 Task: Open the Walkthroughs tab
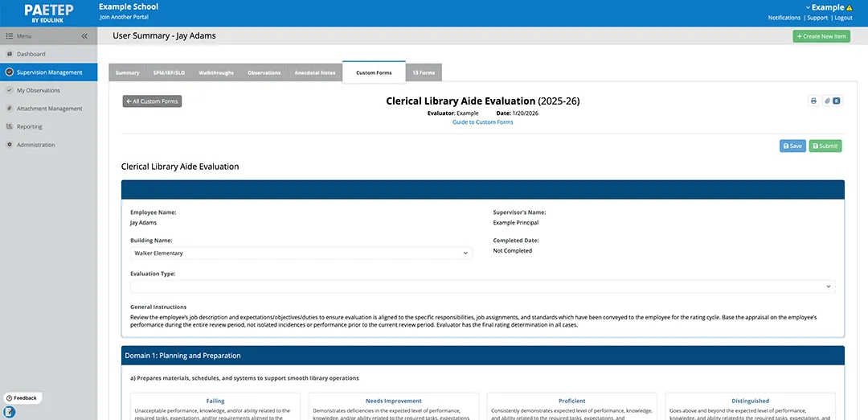point(216,72)
